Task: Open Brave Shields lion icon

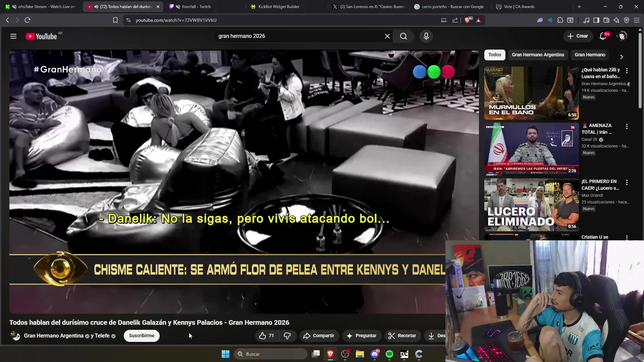Action: click(468, 20)
